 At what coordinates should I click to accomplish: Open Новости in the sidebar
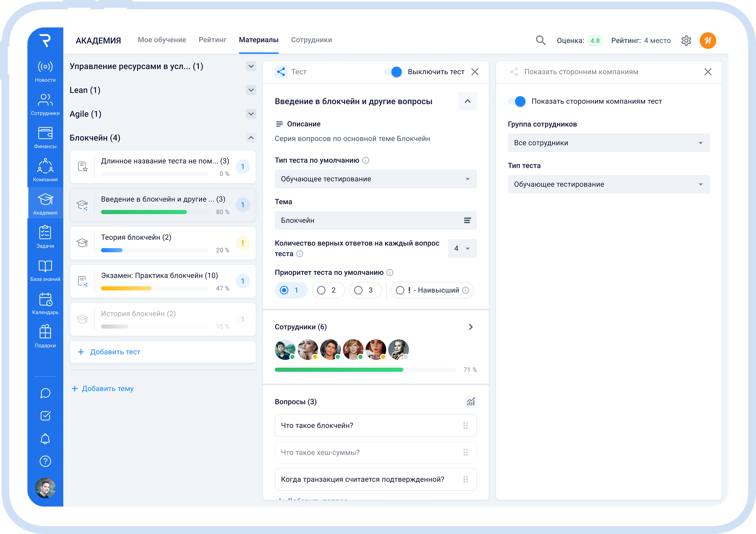tap(45, 72)
